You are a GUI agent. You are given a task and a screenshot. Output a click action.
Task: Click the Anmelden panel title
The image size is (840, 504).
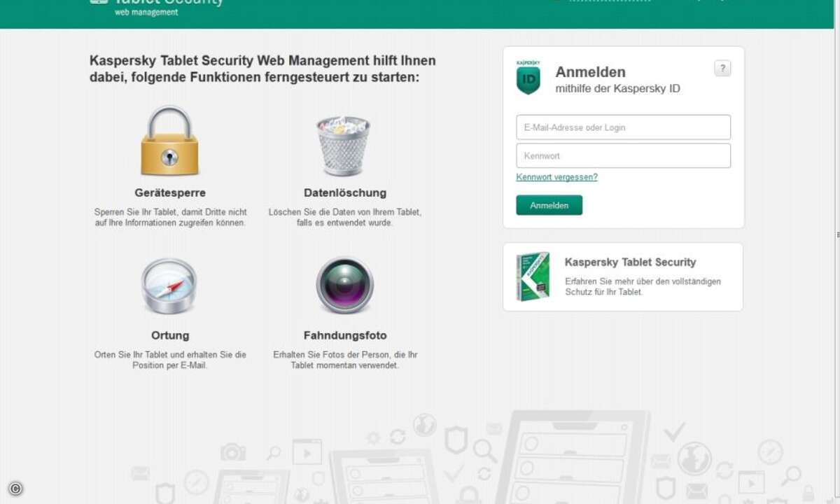pos(590,71)
